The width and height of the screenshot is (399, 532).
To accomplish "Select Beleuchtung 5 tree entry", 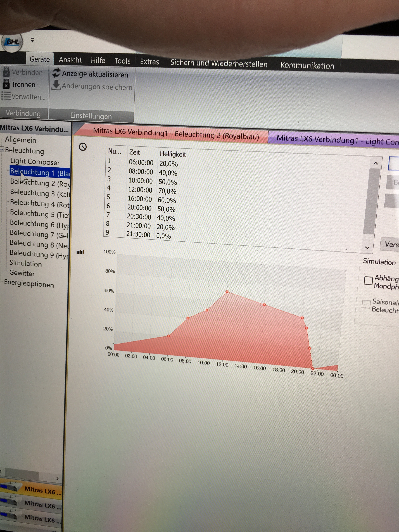I will click(x=39, y=214).
